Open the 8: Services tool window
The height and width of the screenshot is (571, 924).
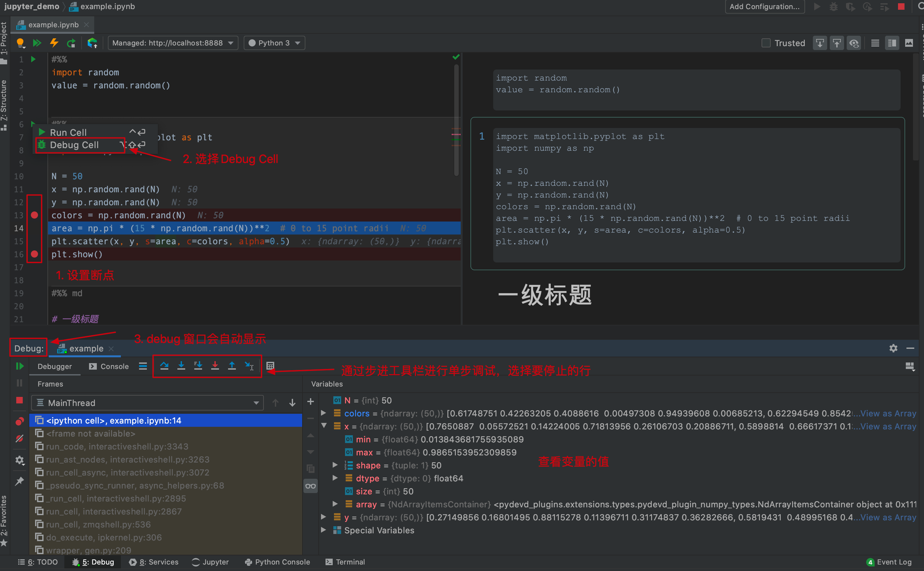point(154,562)
